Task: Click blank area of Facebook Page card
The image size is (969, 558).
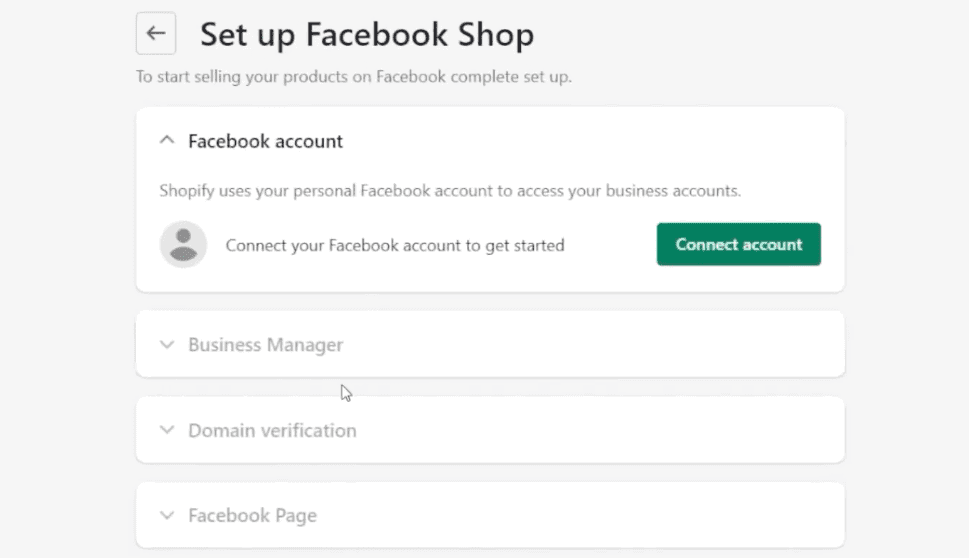Action: tap(587, 515)
